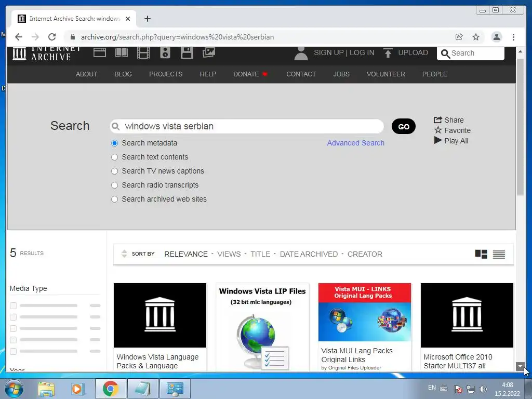
Task: Click the Chrome address bar URL
Action: point(178,37)
